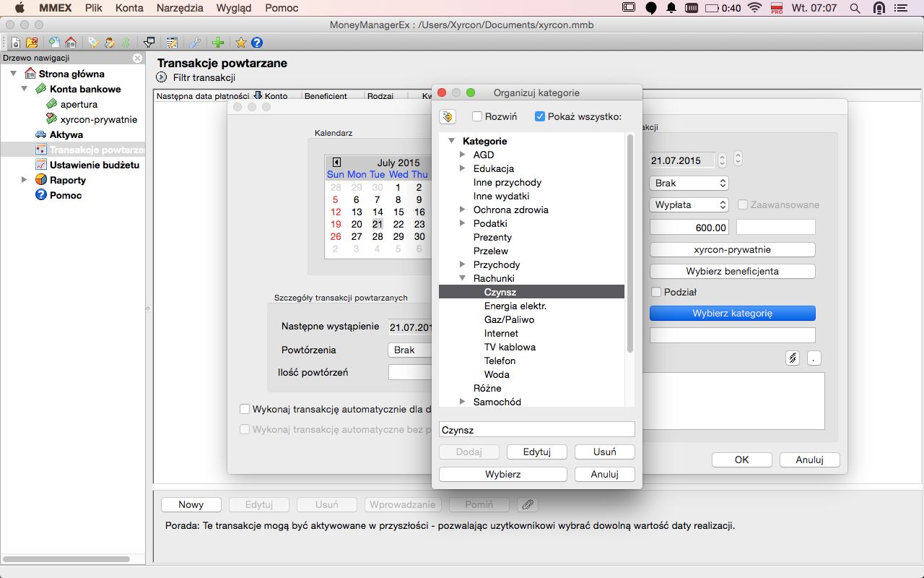Viewport: 924px width, 578px height.
Task: Click the Wi-Fi icon in menu bar
Action: point(755,8)
